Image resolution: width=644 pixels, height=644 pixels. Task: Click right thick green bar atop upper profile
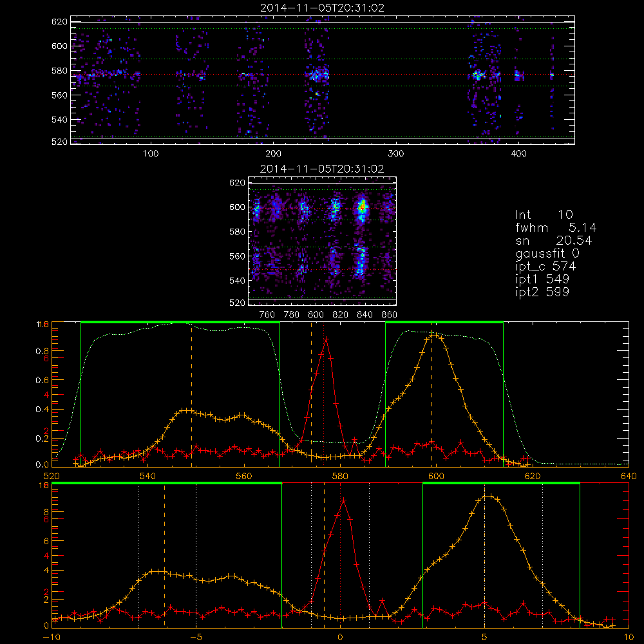[x=444, y=323]
